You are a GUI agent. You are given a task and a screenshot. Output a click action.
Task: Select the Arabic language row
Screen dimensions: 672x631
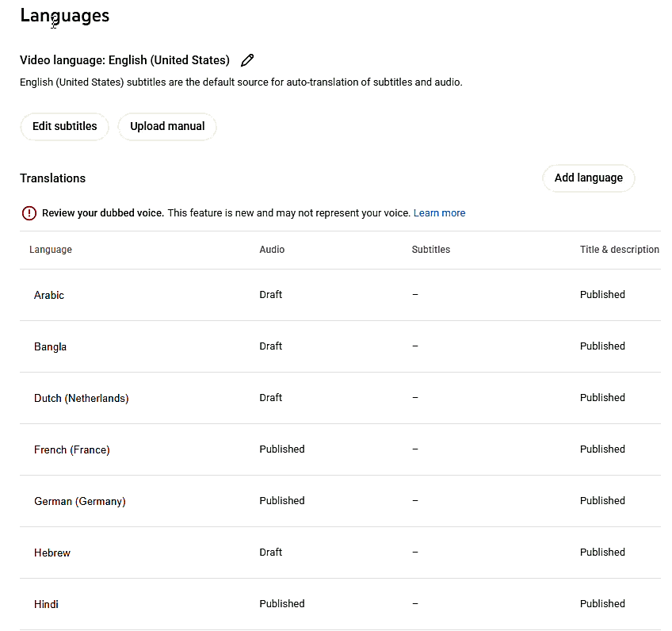point(49,295)
